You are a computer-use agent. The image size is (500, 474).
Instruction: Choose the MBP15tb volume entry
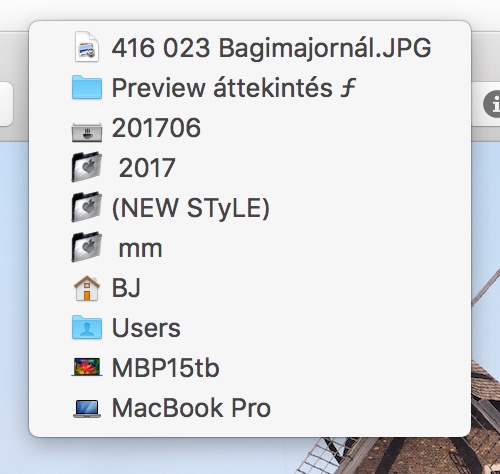click(x=250, y=368)
